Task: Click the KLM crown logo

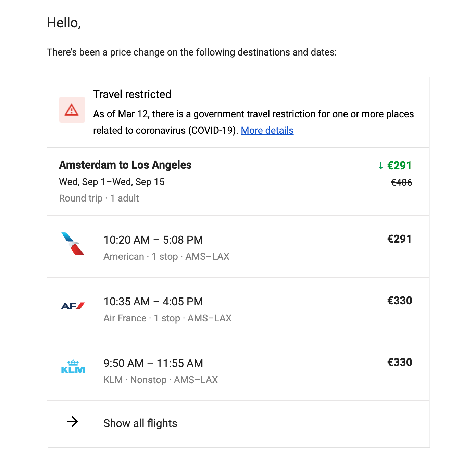Action: click(x=73, y=366)
